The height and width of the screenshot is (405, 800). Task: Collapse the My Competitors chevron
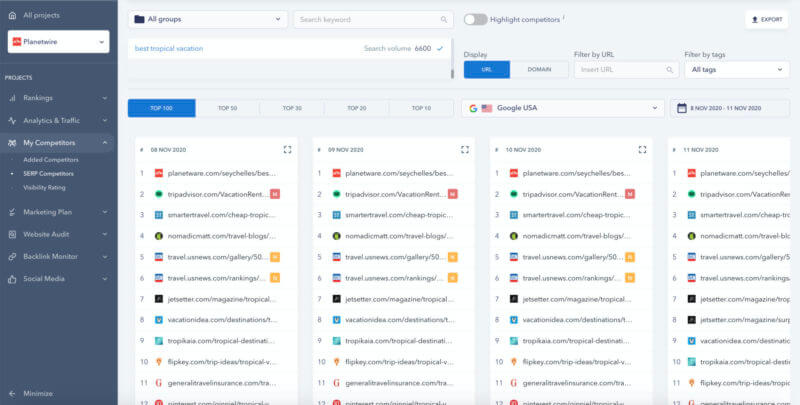pyautogui.click(x=105, y=143)
